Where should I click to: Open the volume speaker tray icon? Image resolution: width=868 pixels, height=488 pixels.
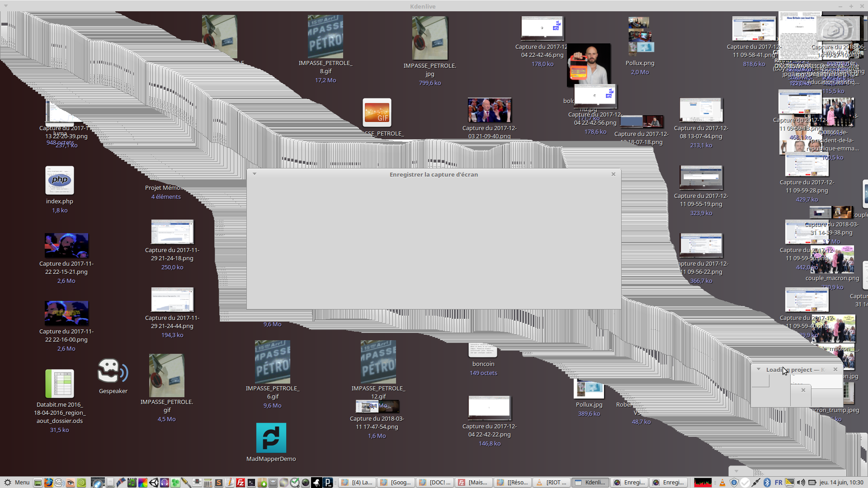[801, 483]
